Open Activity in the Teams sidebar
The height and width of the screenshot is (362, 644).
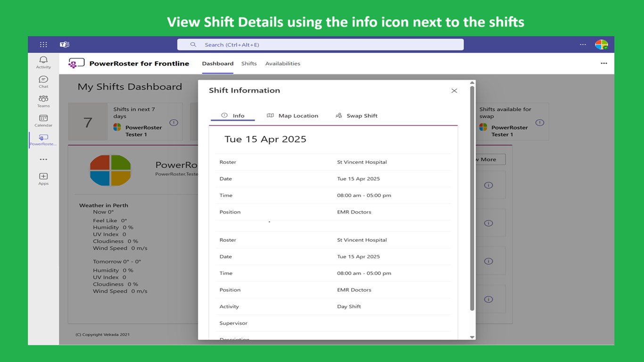43,63
